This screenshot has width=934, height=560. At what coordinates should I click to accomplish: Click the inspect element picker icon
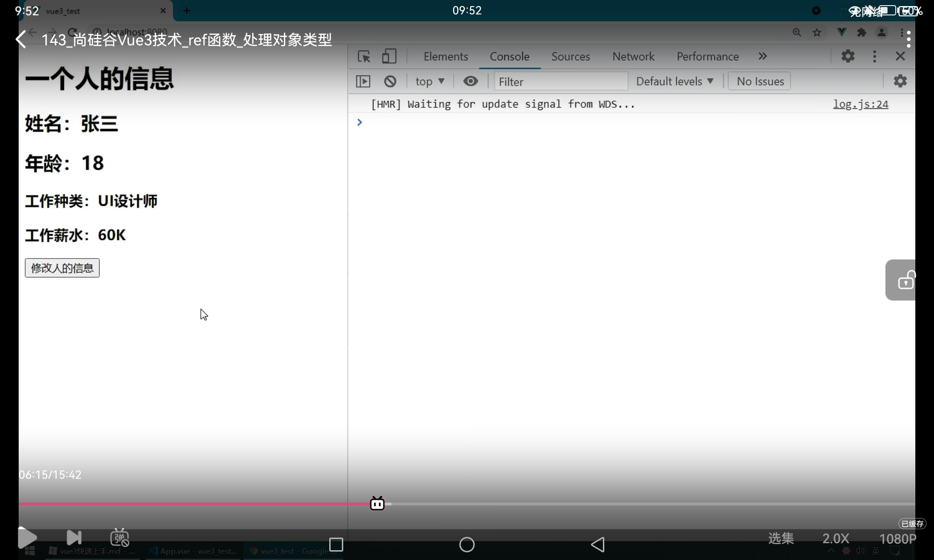(364, 56)
